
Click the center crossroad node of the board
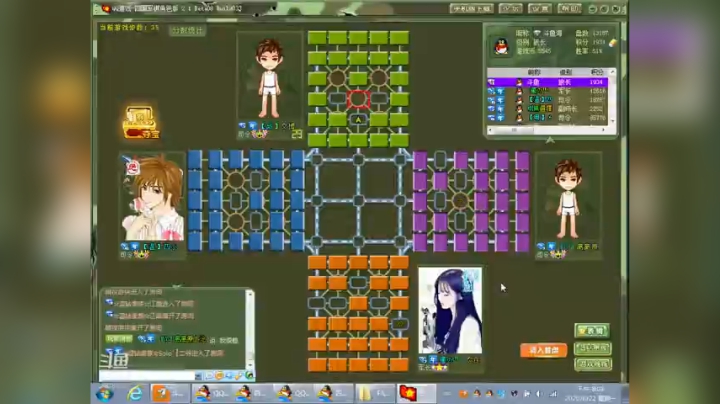click(358, 201)
